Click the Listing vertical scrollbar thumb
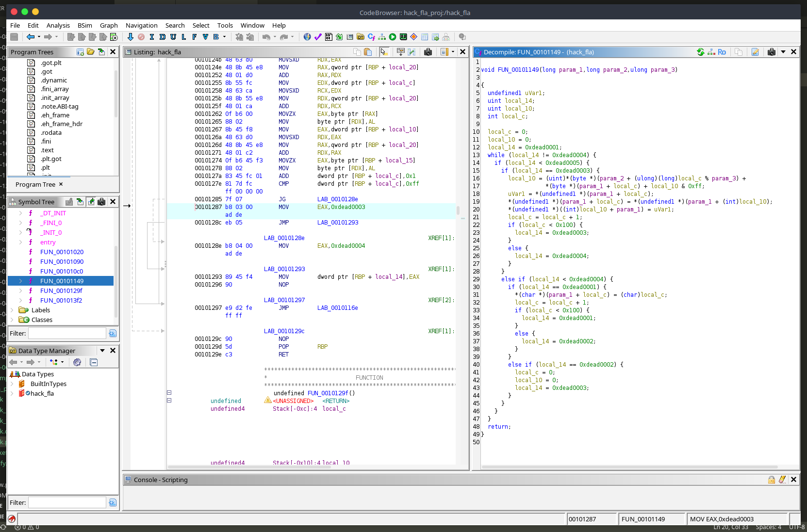Screen dimensions: 807x532 tap(458, 210)
